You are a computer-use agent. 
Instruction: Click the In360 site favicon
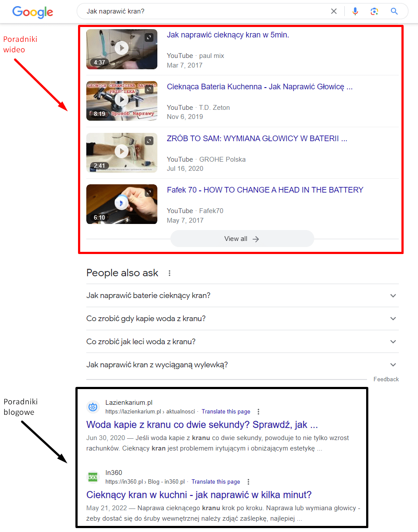[93, 477]
